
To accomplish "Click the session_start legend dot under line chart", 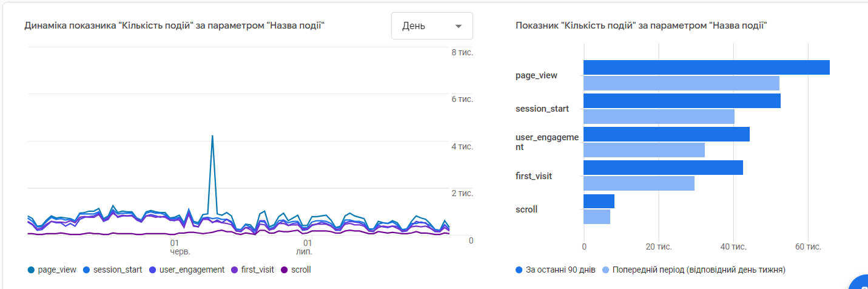I will (86, 270).
